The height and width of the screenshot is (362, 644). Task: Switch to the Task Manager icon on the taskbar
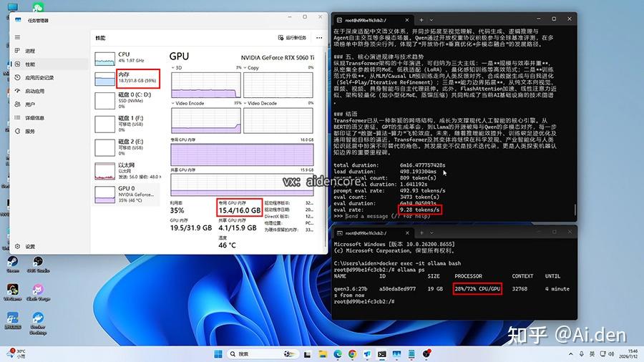pyautogui.click(x=396, y=354)
